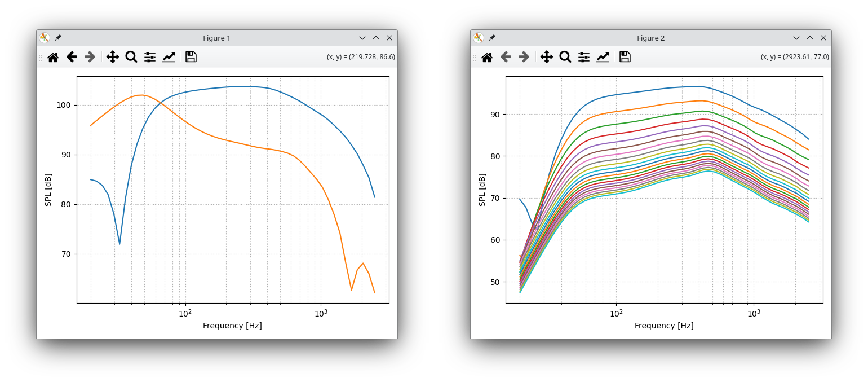This screenshot has width=868, height=382.
Task: Click the 50 y-axis tick in Figure 2
Action: tap(496, 282)
